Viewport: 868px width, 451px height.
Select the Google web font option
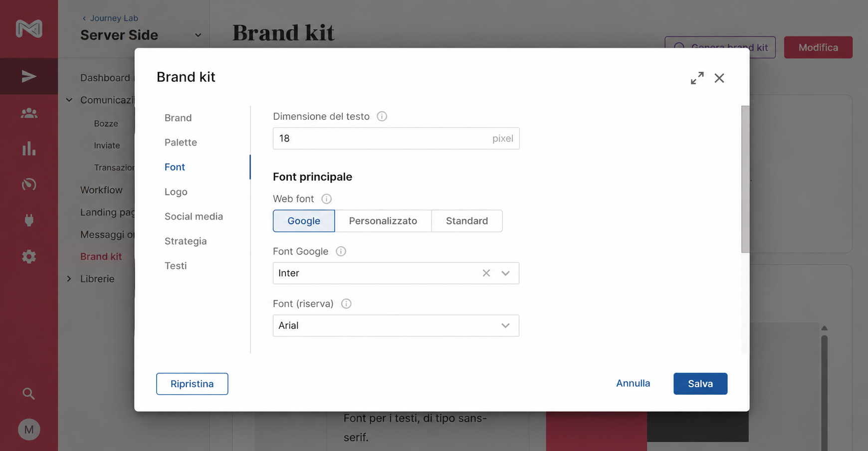coord(304,221)
